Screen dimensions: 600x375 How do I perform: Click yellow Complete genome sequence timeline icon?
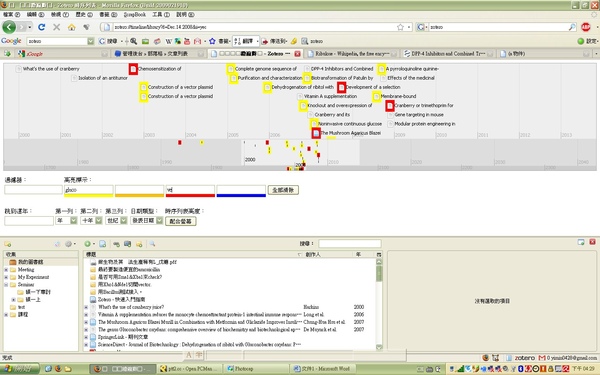230,69
